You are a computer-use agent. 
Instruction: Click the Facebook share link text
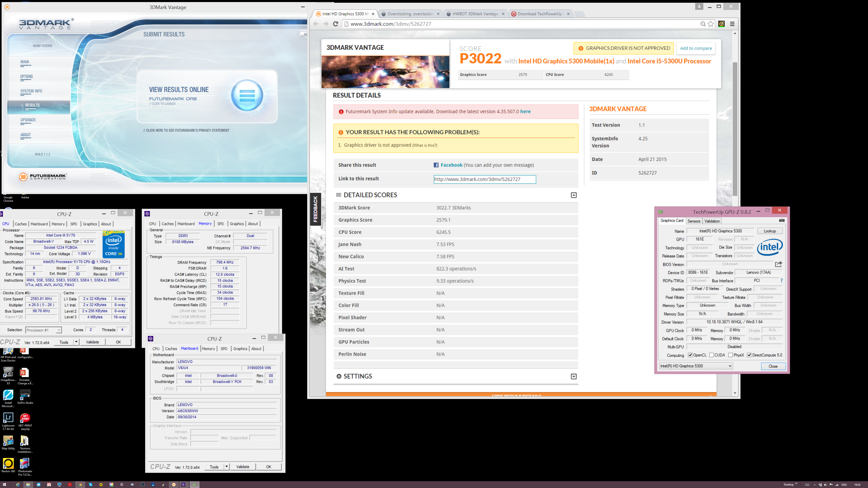point(452,165)
